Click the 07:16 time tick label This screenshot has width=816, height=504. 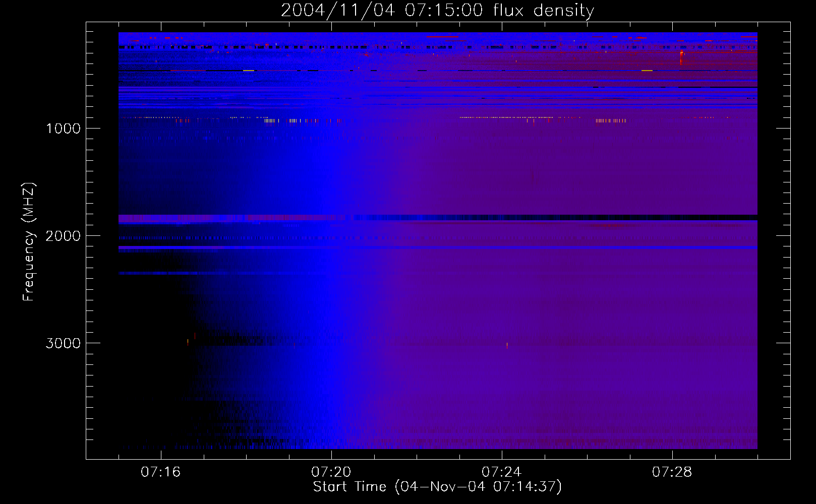(161, 472)
